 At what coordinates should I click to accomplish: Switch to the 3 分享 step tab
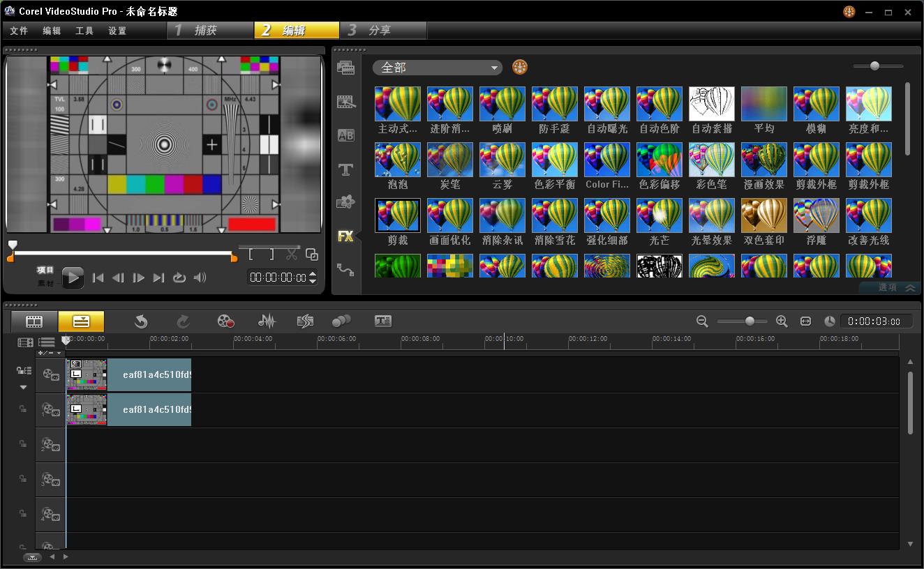382,31
